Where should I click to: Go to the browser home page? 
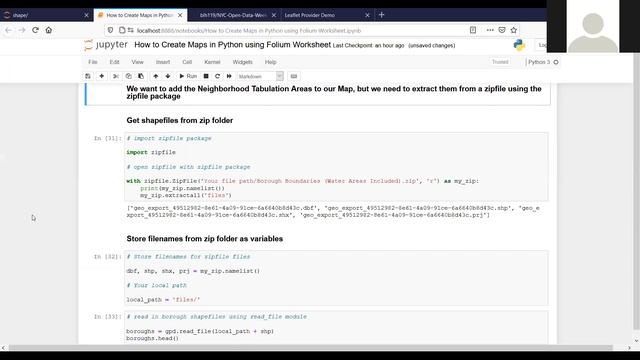point(49,30)
